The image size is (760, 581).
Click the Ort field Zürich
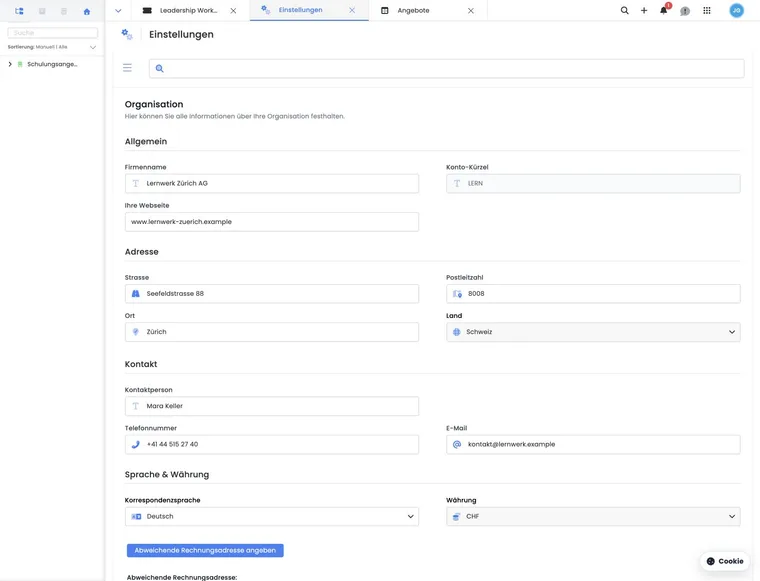point(271,332)
